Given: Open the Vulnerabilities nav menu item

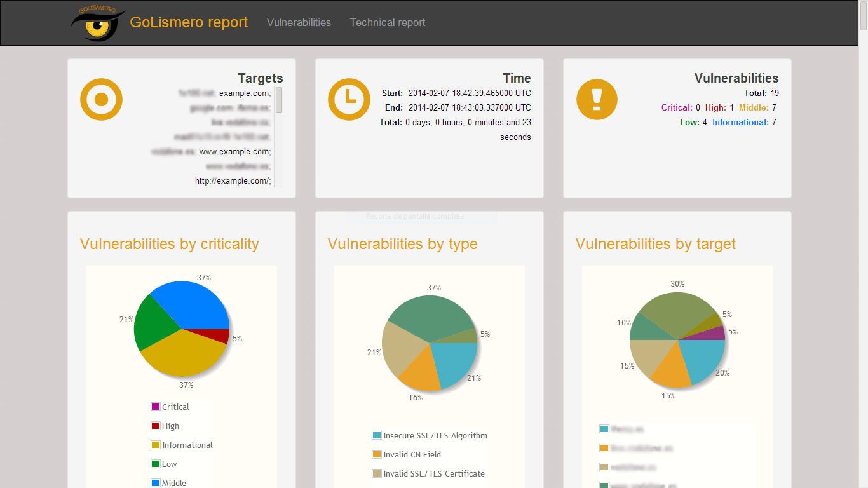Looking at the screenshot, I should [x=299, y=23].
